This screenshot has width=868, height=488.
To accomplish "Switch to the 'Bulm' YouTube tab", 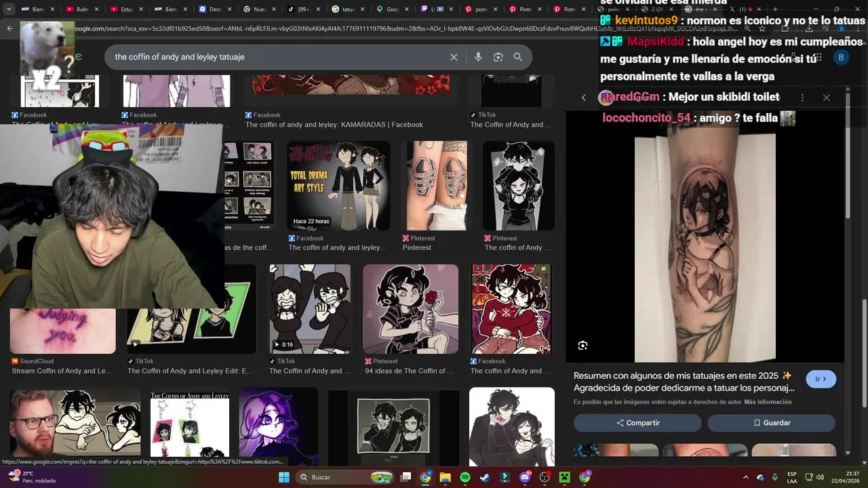I will tap(81, 9).
